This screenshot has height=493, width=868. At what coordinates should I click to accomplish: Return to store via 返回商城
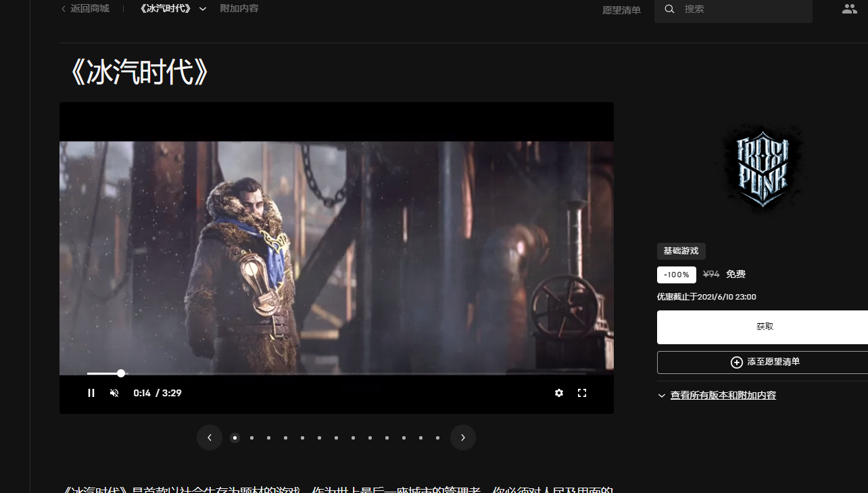[x=85, y=9]
